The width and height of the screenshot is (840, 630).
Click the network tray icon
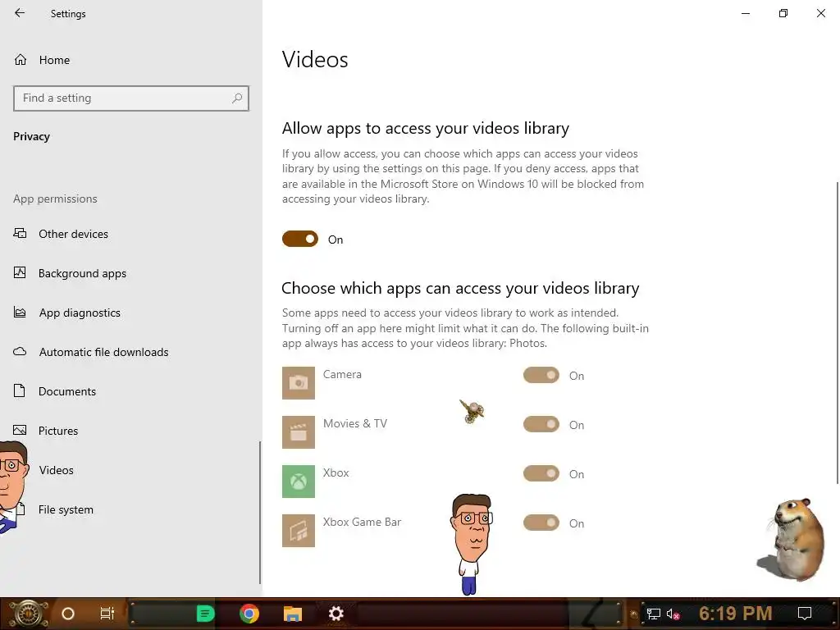(654, 614)
